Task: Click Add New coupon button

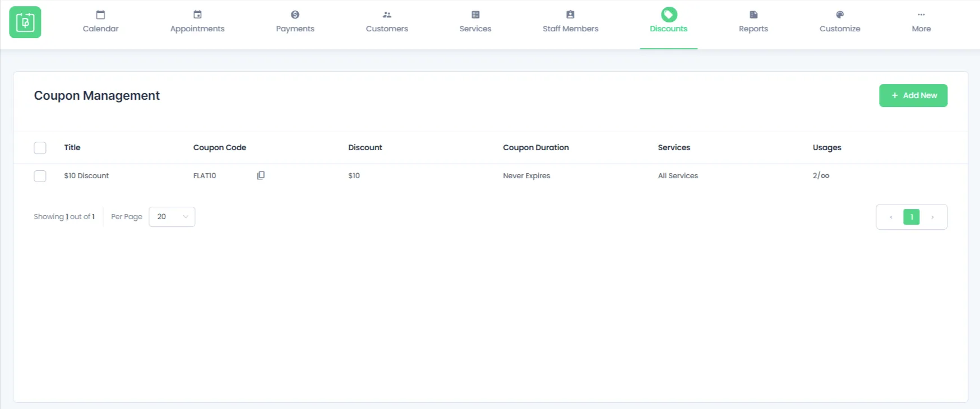Action: (913, 95)
